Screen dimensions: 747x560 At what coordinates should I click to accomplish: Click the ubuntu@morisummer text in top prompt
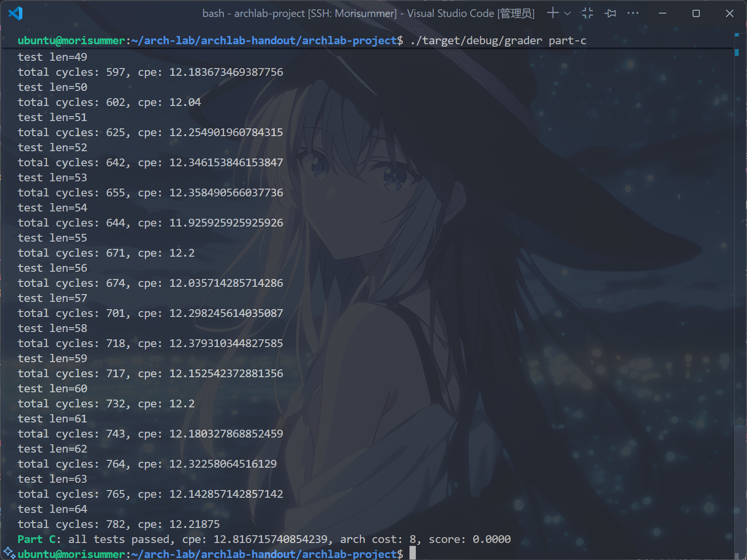coord(71,40)
